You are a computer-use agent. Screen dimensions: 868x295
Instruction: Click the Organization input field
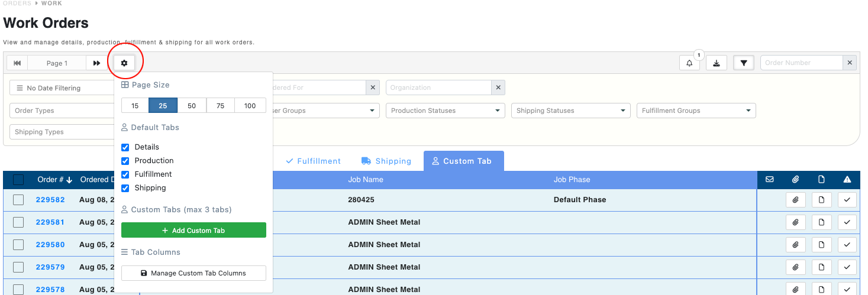pos(438,87)
